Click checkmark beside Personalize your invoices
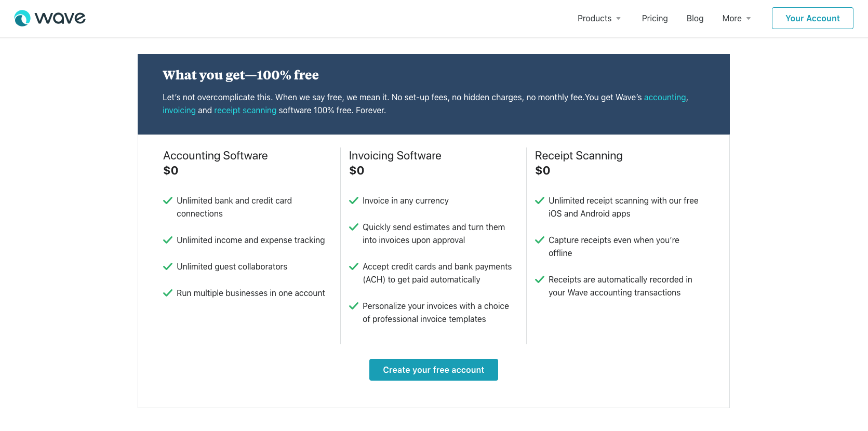 (x=354, y=306)
